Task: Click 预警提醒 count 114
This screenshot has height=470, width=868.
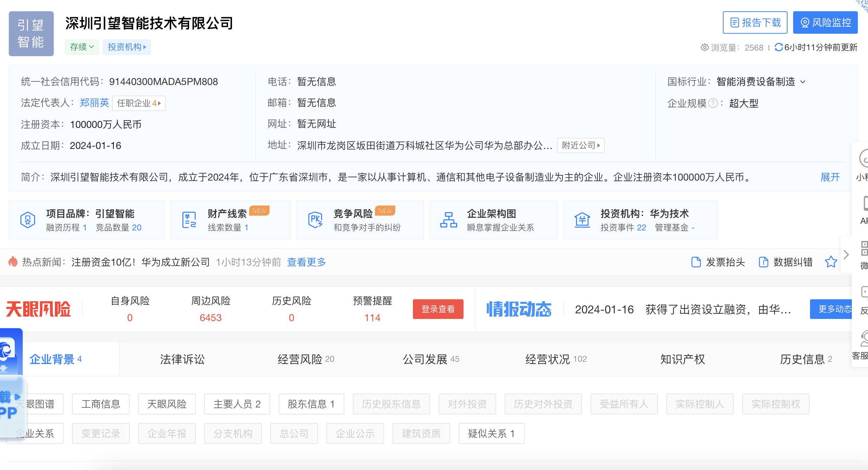Action: tap(373, 318)
